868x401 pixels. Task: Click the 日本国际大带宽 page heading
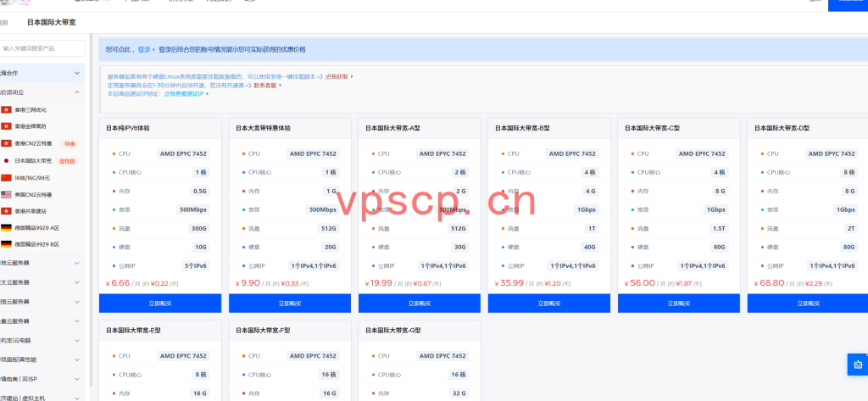pos(52,23)
